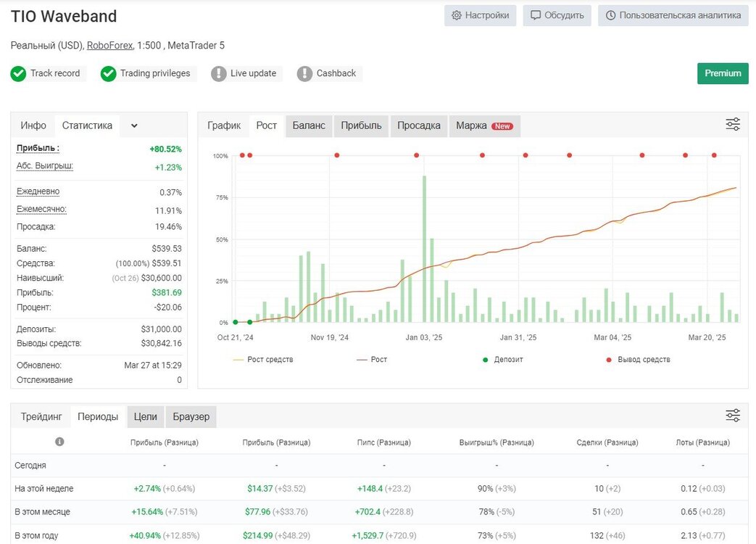Switch to the График chart tab

224,125
